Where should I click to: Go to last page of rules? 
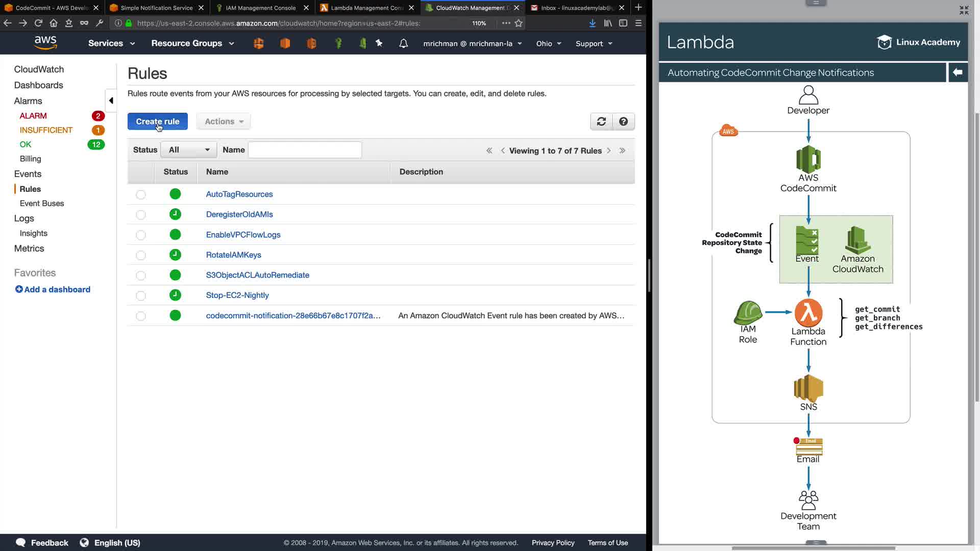(x=622, y=151)
